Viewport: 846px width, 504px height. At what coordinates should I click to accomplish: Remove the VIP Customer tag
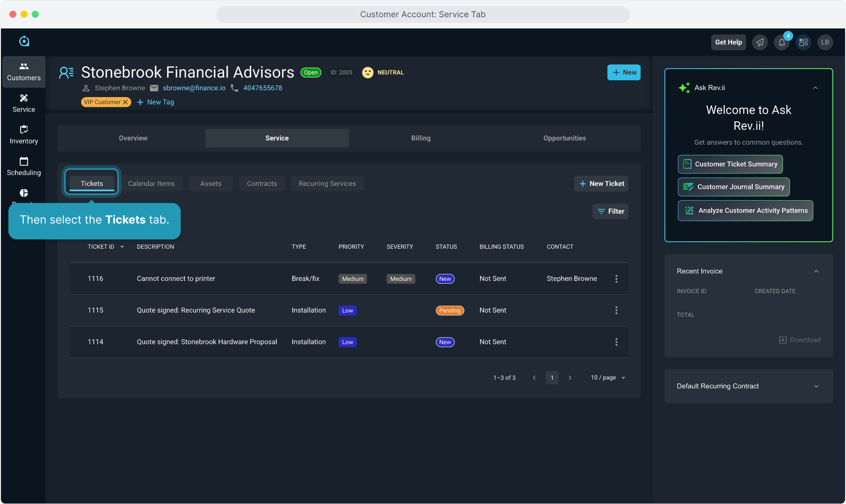click(126, 102)
